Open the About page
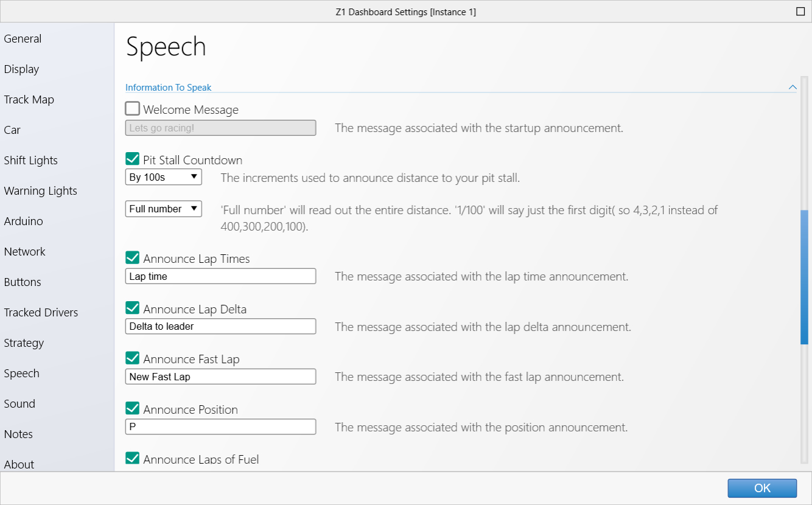 click(19, 464)
